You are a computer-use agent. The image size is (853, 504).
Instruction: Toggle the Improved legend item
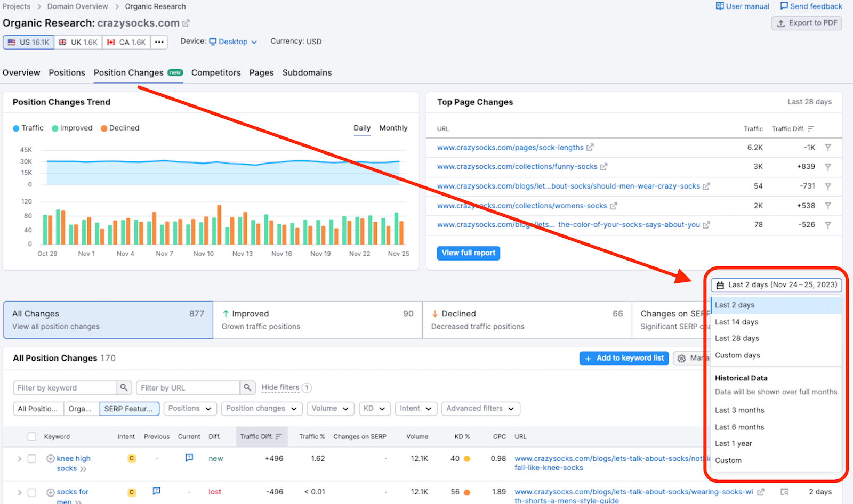click(x=72, y=128)
